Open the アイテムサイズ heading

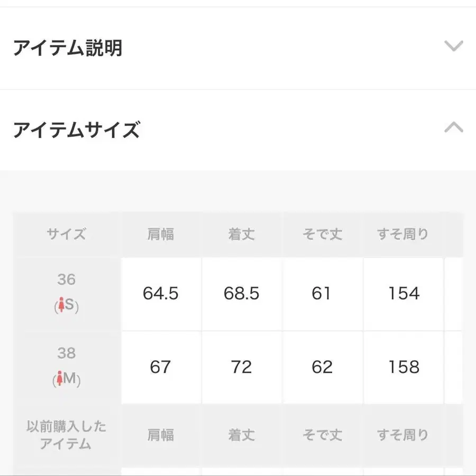77,129
